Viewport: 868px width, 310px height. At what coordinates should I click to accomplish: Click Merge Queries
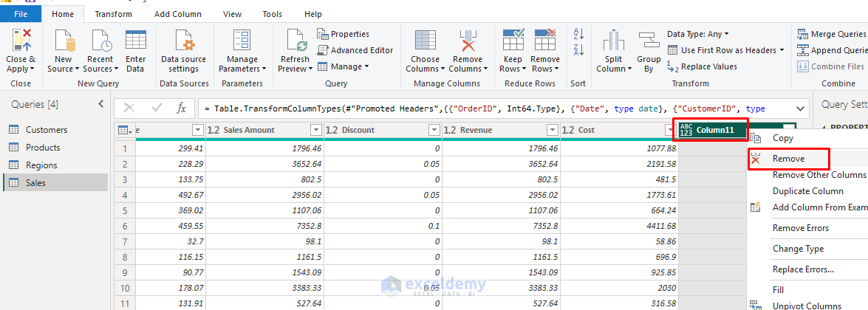[x=831, y=34]
